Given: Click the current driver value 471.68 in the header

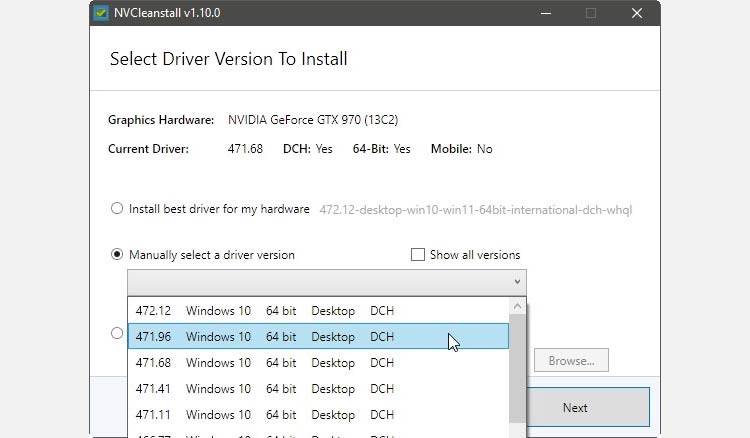Looking at the screenshot, I should pyautogui.click(x=245, y=149).
